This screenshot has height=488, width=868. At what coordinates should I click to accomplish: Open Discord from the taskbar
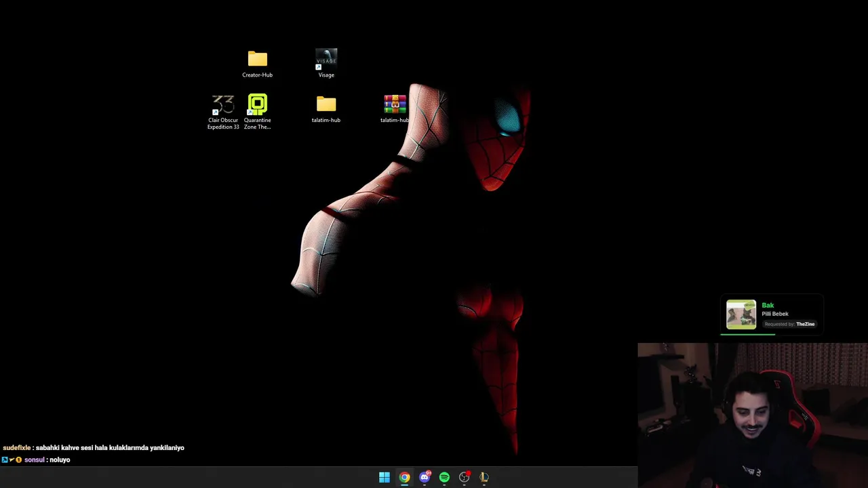(425, 477)
